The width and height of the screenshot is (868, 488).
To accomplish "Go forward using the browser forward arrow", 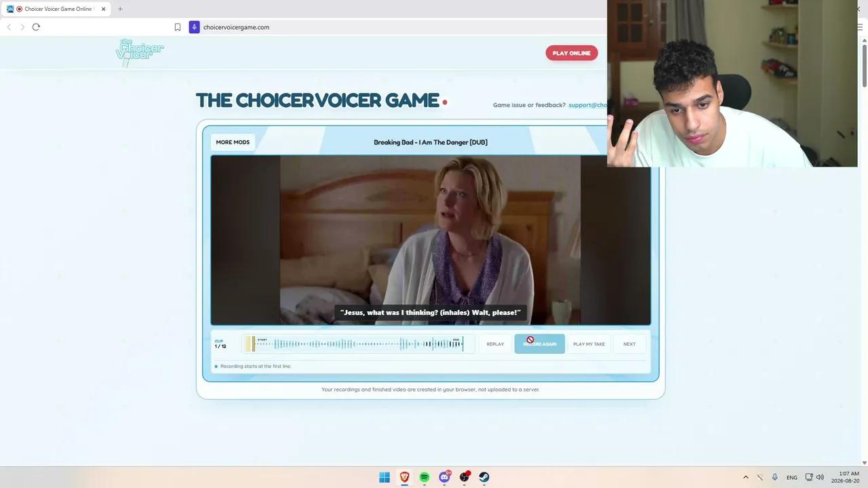I will (22, 27).
